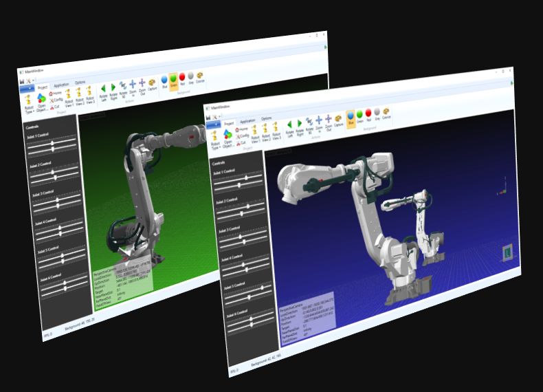Viewport: 543px width, 392px height.
Task: Switch to Application tab in front window
Action: point(247,121)
